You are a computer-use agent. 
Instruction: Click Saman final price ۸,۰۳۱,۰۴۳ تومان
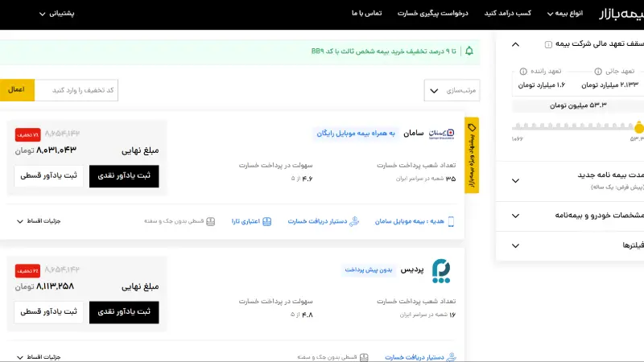point(46,150)
